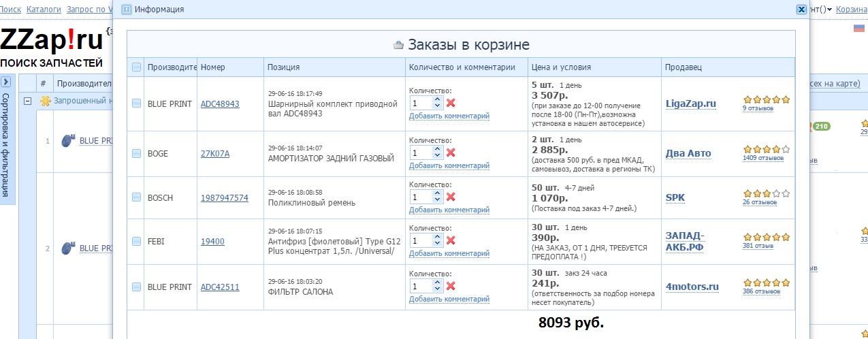Open 26 отзывов for SPK
The width and height of the screenshot is (868, 339).
760,202
